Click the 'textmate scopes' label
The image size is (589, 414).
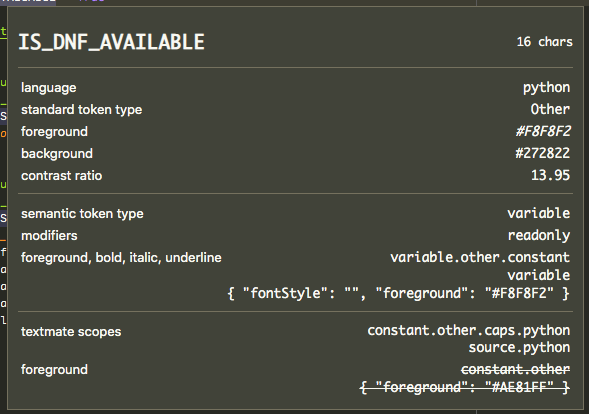coord(71,332)
